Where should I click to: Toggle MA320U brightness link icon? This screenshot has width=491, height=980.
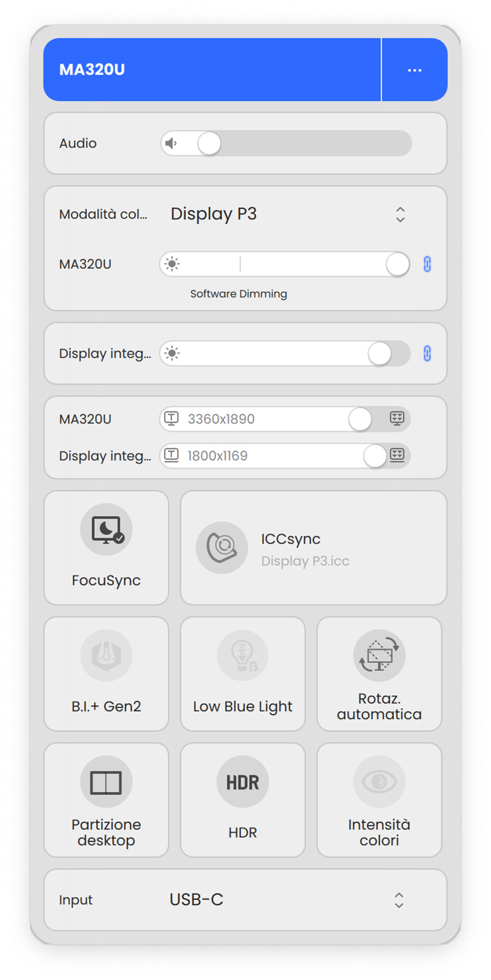pyautogui.click(x=427, y=264)
